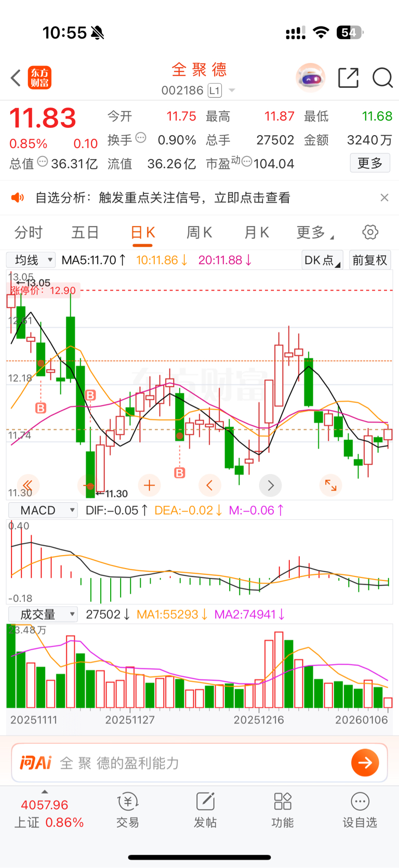This screenshot has height=868, width=399.
Task: Switch to the 分时 tab
Action: [x=29, y=232]
